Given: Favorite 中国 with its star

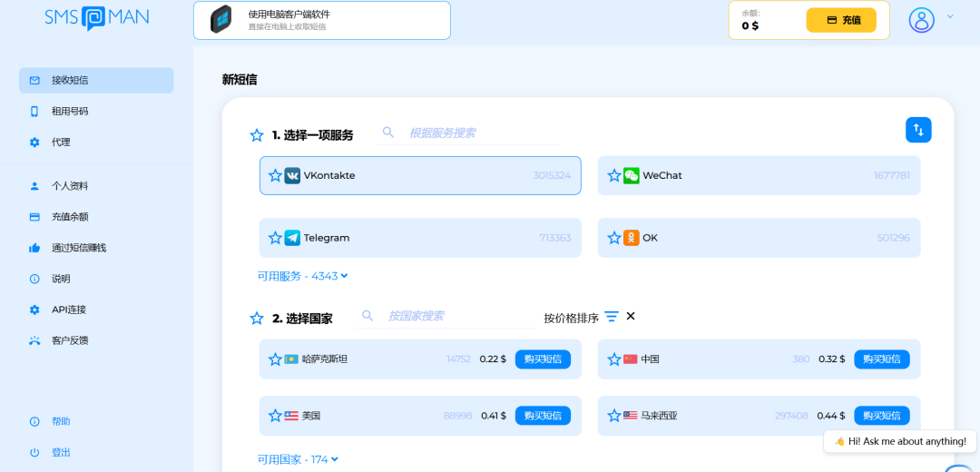Looking at the screenshot, I should [614, 359].
